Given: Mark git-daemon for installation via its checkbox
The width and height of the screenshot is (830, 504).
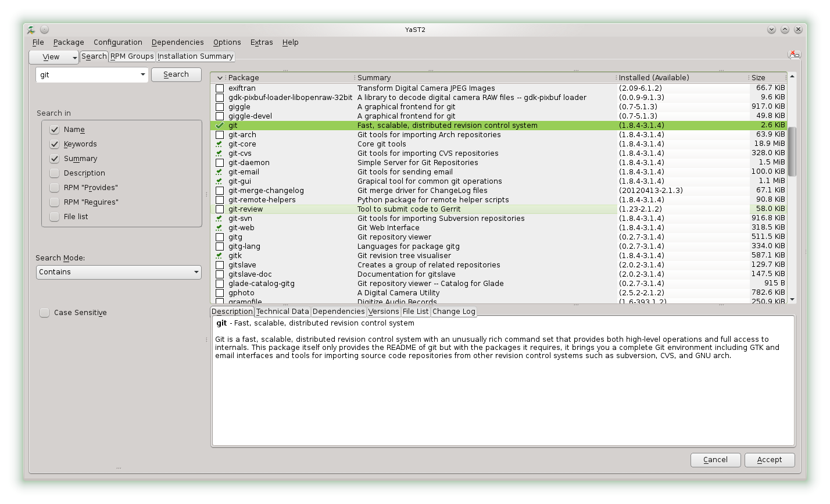Looking at the screenshot, I should pyautogui.click(x=220, y=163).
